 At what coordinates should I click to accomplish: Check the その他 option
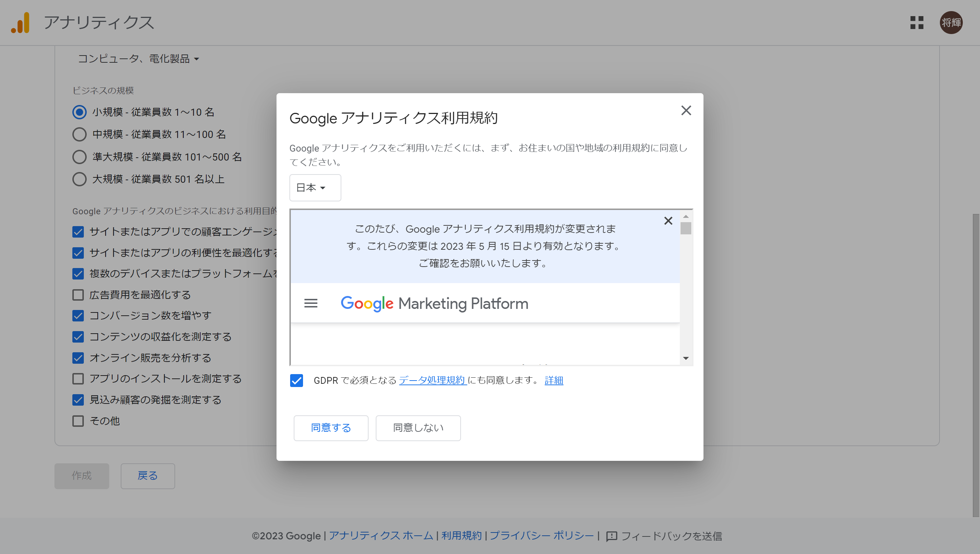[x=78, y=421]
